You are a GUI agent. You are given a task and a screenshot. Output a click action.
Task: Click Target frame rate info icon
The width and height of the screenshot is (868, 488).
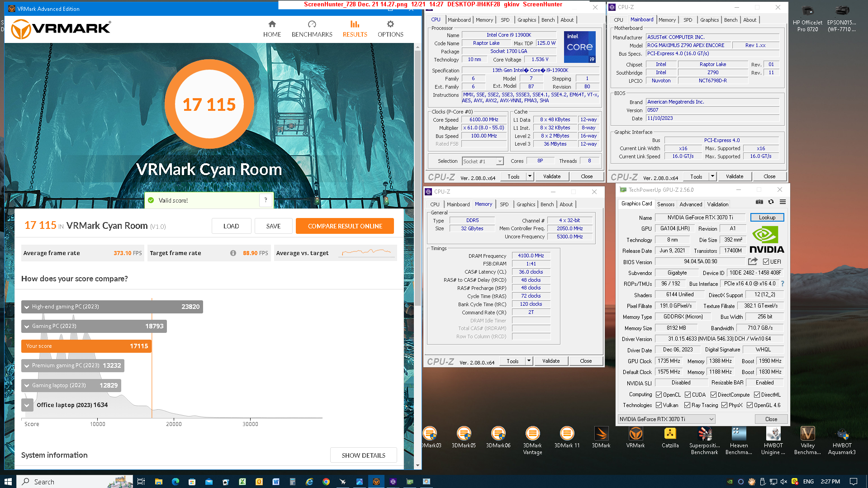coord(233,253)
